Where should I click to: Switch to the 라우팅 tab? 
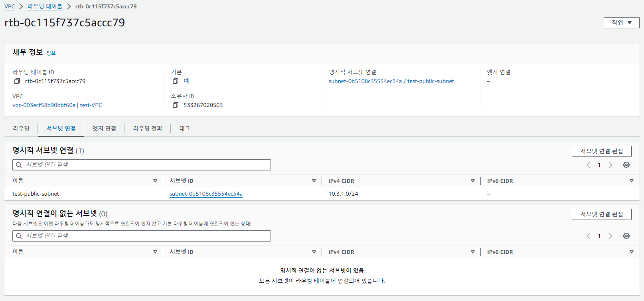(x=21, y=128)
